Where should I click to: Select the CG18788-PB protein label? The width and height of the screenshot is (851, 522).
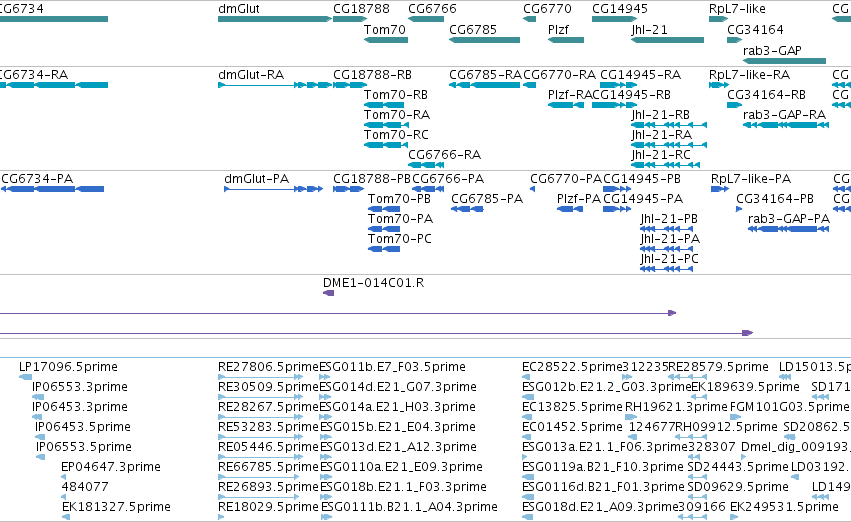372,179
